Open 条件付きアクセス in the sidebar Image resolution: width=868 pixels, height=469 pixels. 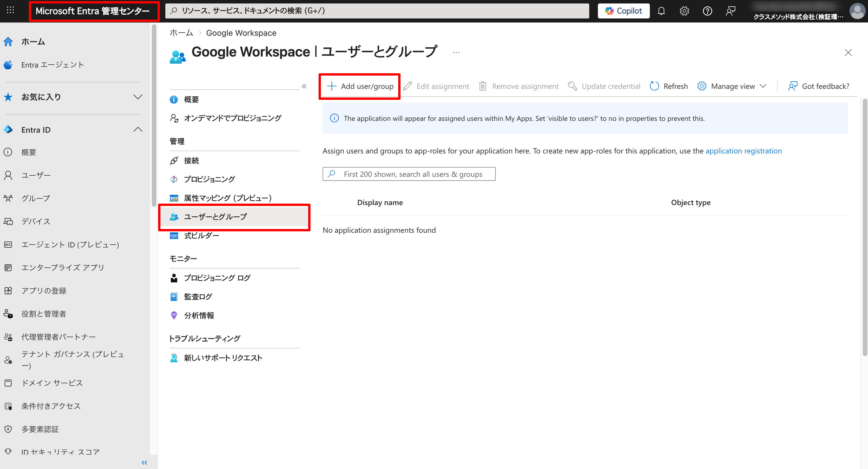[x=51, y=406]
